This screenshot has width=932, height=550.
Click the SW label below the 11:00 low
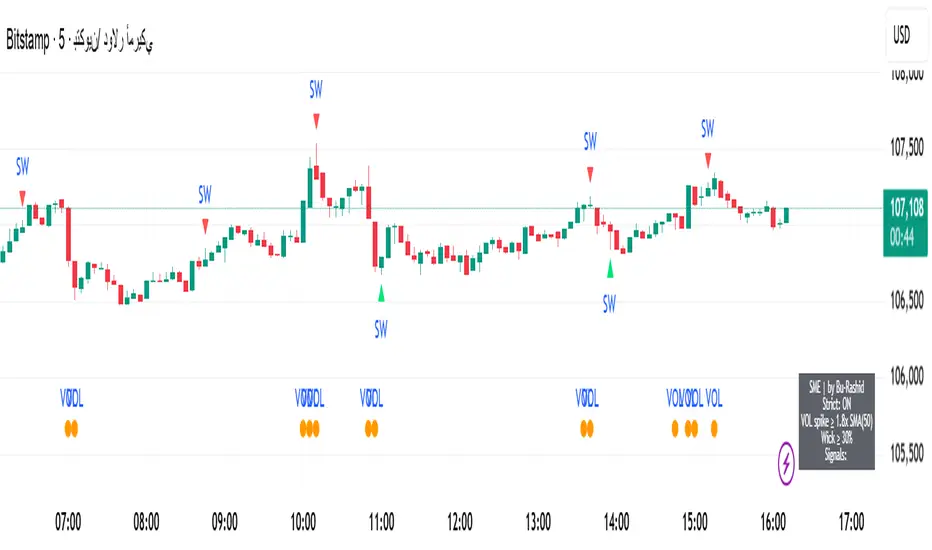click(381, 327)
